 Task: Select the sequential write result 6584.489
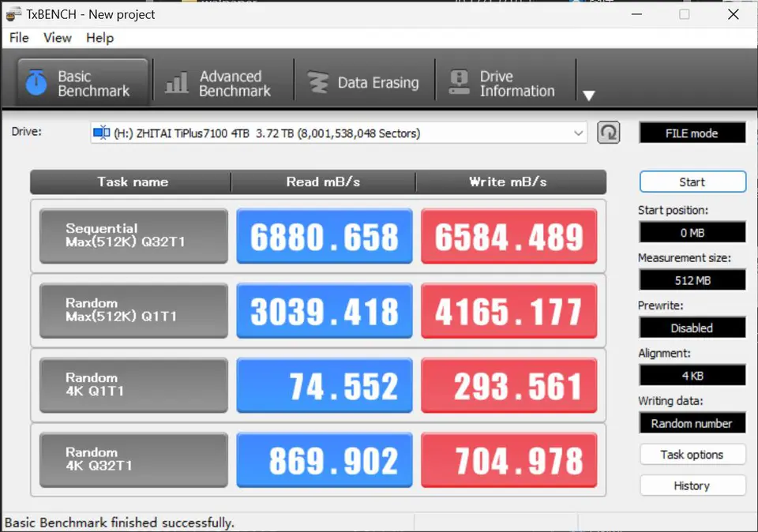(x=509, y=236)
